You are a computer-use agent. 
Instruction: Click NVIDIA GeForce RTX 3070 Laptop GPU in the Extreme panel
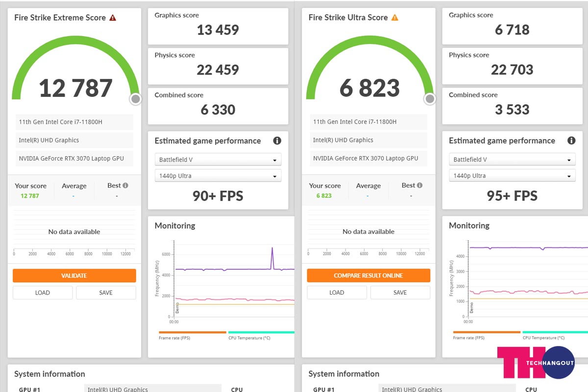coord(74,159)
